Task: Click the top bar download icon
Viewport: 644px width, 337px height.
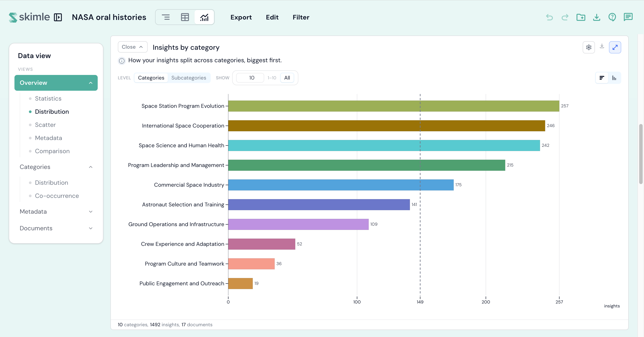Action: [x=596, y=17]
